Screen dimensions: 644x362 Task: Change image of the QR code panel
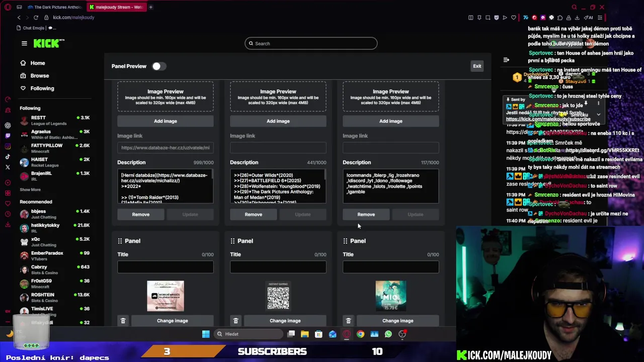[285, 321]
